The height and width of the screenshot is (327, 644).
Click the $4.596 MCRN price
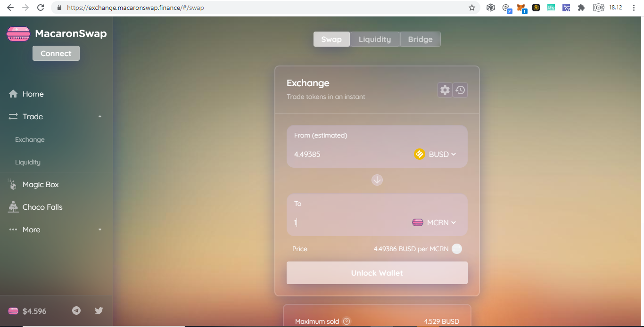pos(34,311)
